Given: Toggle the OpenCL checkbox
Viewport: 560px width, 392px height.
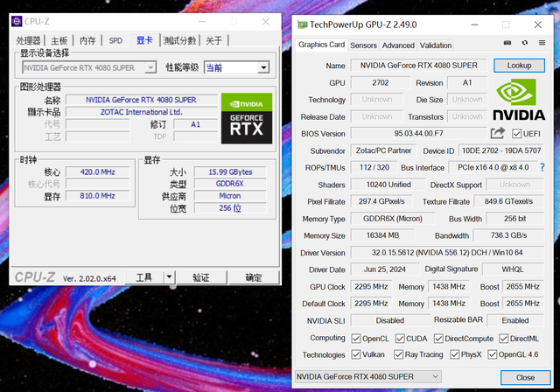Looking at the screenshot, I should click(x=356, y=339).
